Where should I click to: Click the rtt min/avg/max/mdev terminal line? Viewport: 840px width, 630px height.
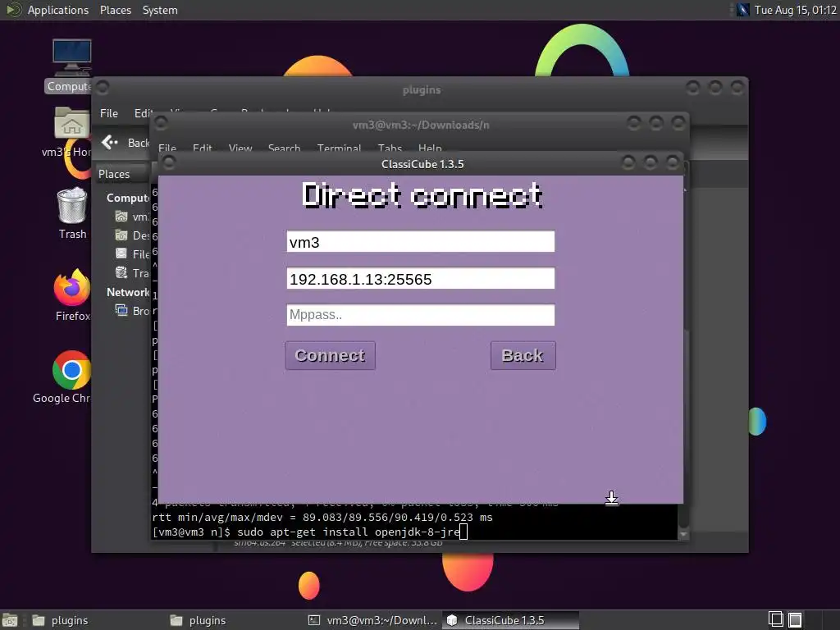[322, 517]
